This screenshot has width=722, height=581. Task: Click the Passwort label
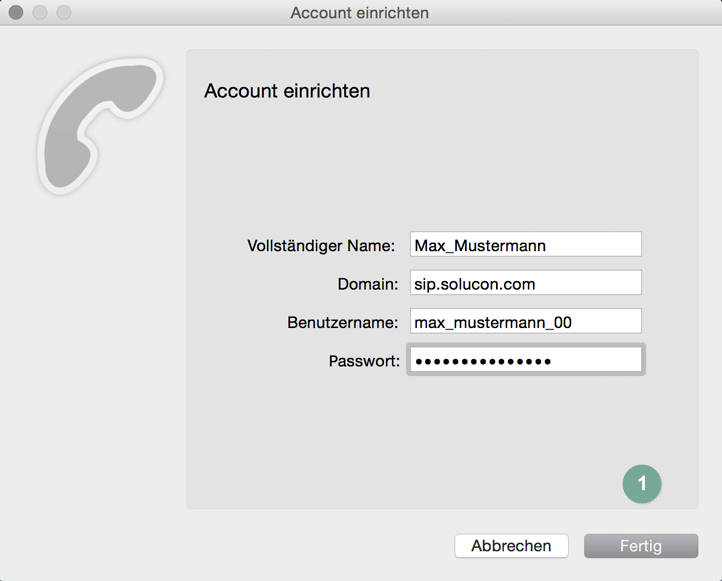(363, 360)
